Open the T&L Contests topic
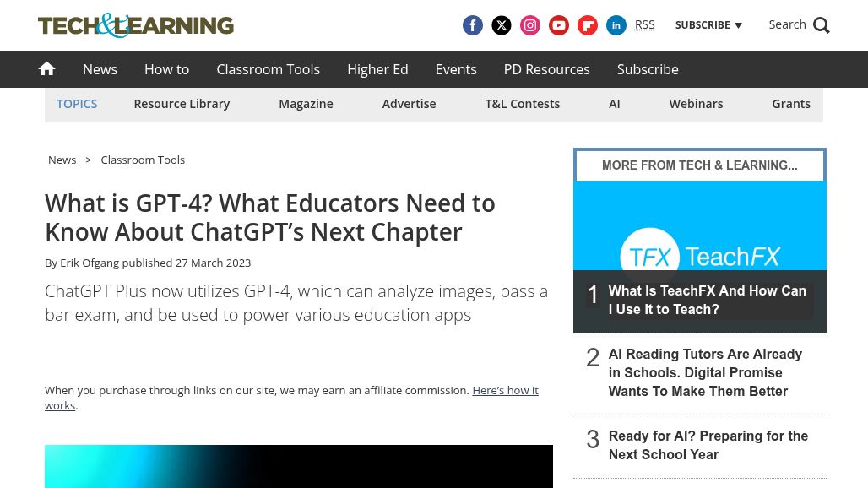This screenshot has width=868, height=488. click(x=522, y=104)
